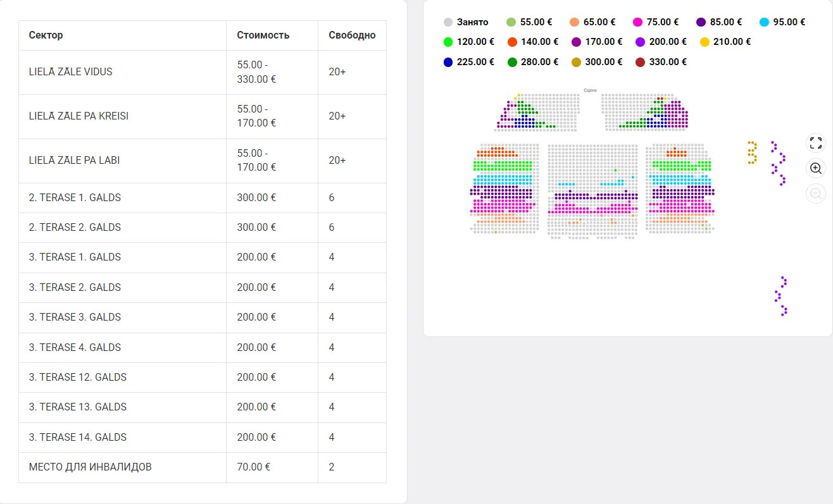Click the Стоимость column header

pyautogui.click(x=263, y=35)
